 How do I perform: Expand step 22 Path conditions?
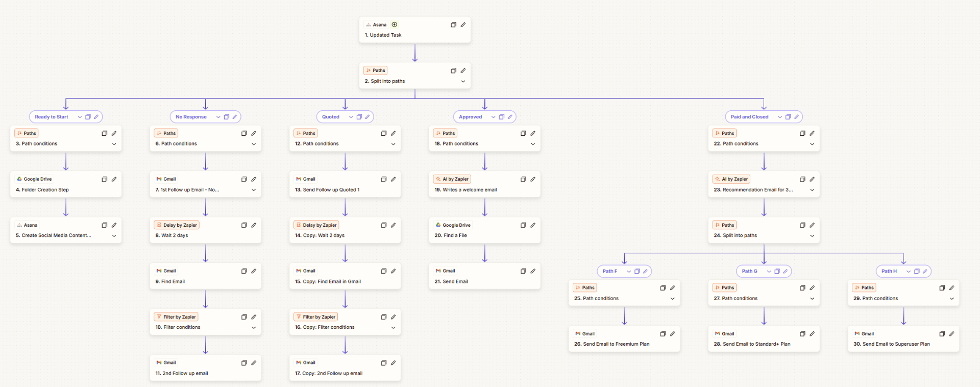pyautogui.click(x=812, y=144)
